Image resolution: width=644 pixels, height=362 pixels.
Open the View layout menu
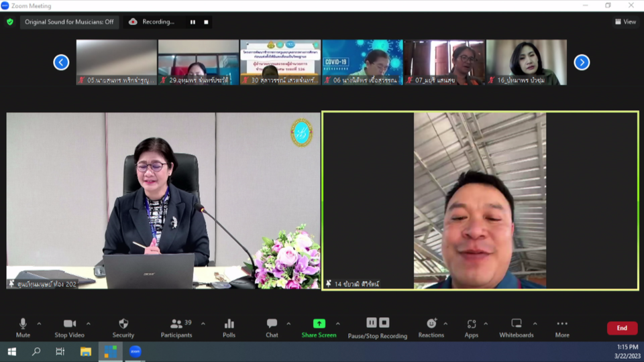tap(625, 22)
